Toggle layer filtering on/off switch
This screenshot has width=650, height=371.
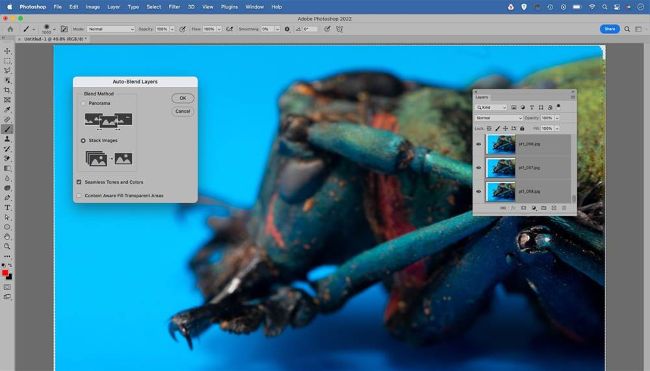(558, 107)
